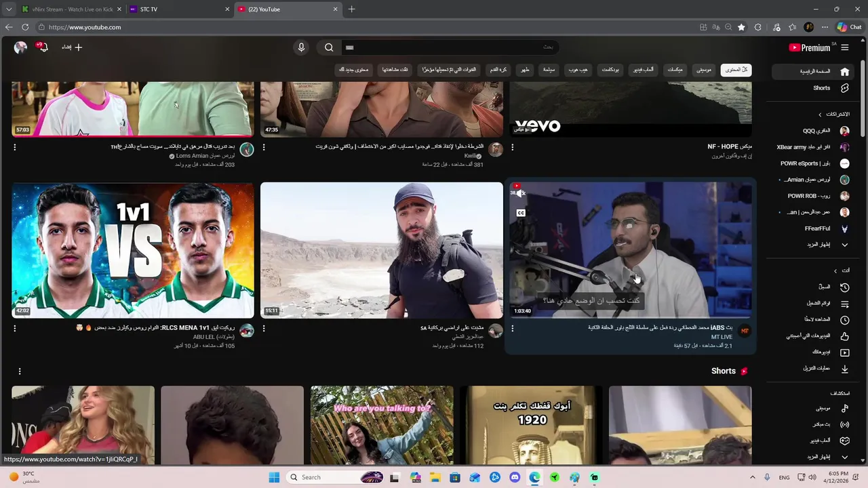Expand Show more under subscriptions
Image resolution: width=868 pixels, height=488 pixels.
click(829, 245)
